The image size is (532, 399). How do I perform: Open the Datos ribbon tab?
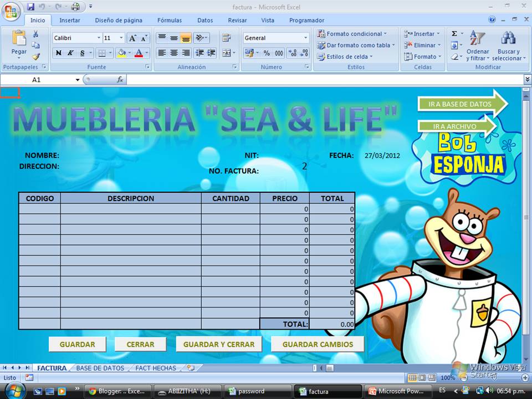(x=205, y=21)
